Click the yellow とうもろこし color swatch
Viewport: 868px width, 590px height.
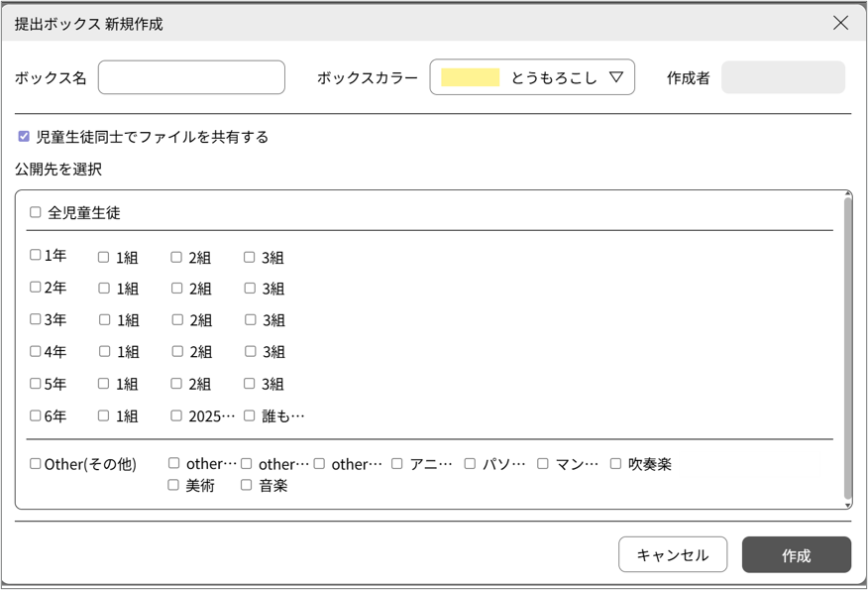tap(471, 77)
